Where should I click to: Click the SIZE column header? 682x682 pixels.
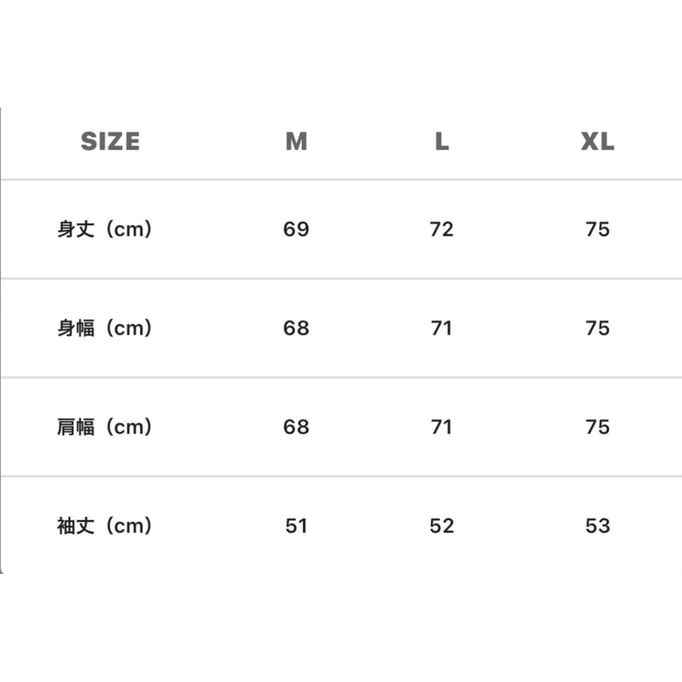[x=110, y=141]
